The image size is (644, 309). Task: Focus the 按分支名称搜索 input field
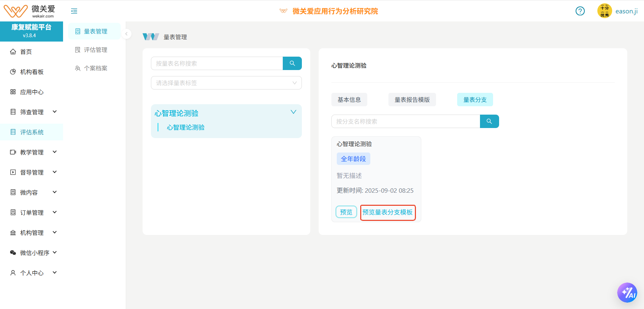405,121
